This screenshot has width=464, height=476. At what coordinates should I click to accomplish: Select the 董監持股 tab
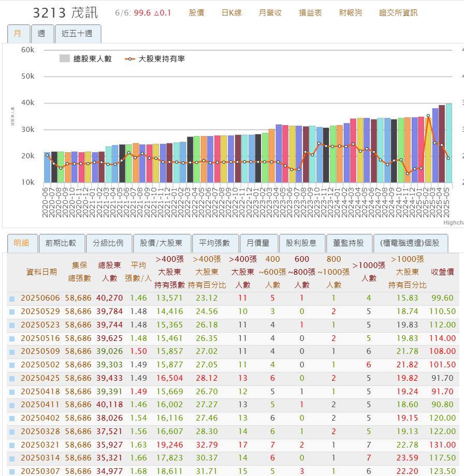pos(348,243)
